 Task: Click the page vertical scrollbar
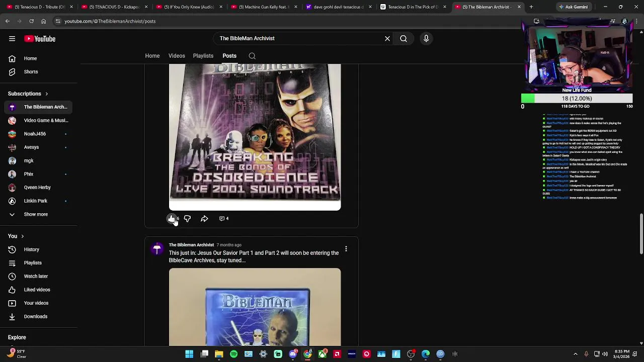(641, 234)
